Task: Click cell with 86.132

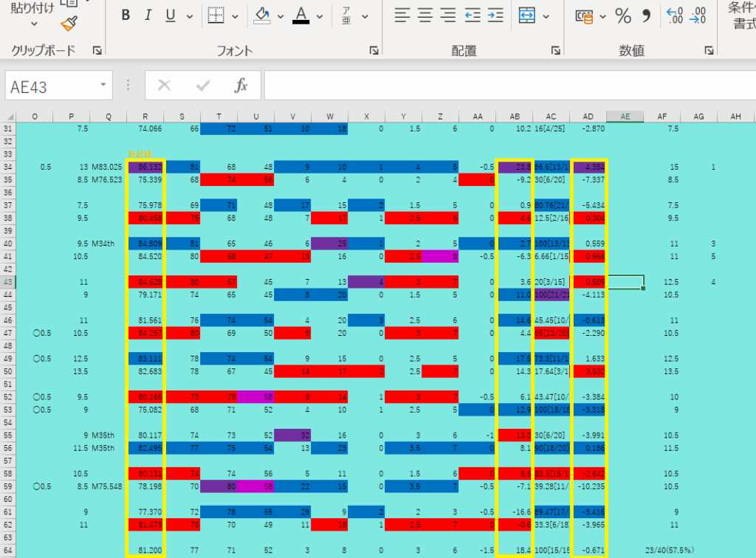Action: [x=145, y=167]
